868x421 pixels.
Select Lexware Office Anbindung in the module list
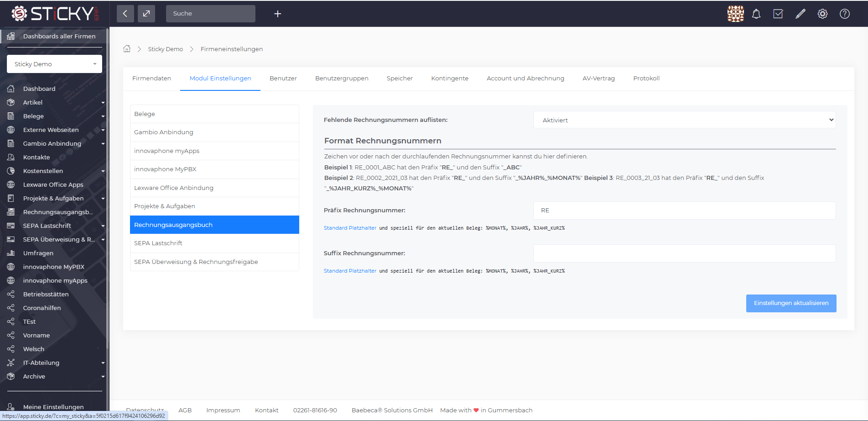coord(214,188)
